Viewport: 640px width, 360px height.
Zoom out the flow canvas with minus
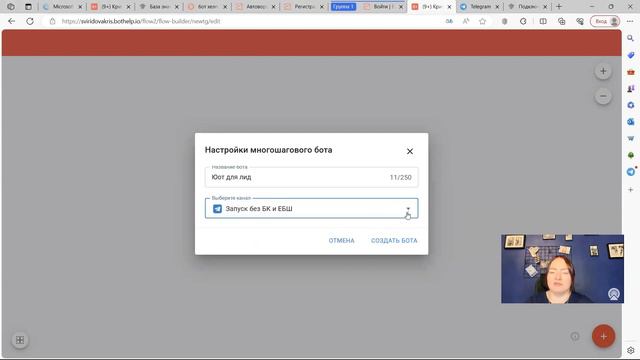coord(603,96)
